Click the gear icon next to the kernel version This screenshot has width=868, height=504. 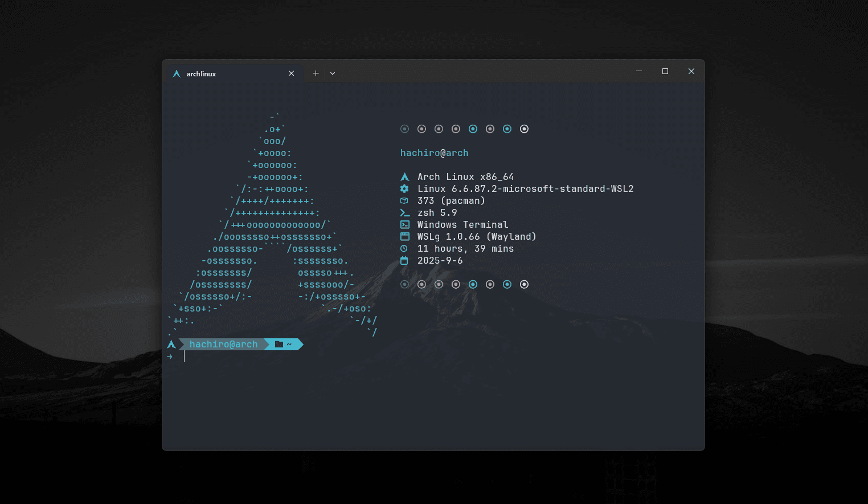(404, 189)
